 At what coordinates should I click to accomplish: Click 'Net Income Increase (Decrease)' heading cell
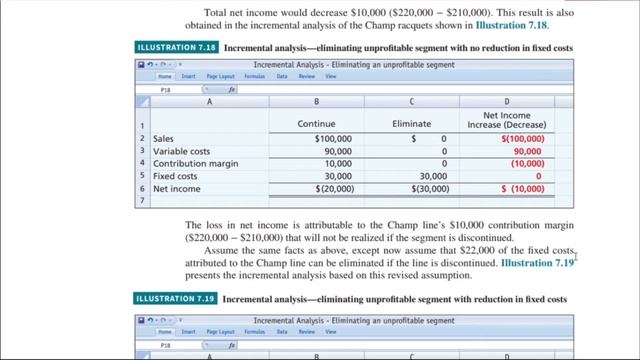507,120
